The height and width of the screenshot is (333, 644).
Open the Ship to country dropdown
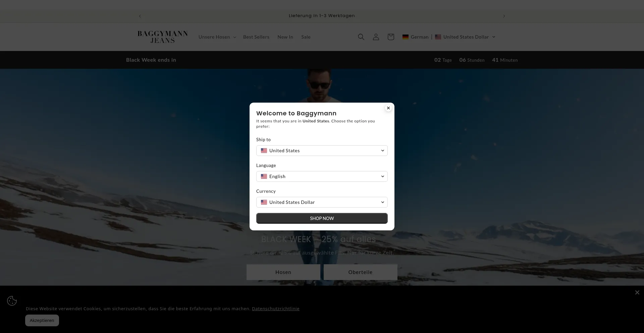(322, 151)
